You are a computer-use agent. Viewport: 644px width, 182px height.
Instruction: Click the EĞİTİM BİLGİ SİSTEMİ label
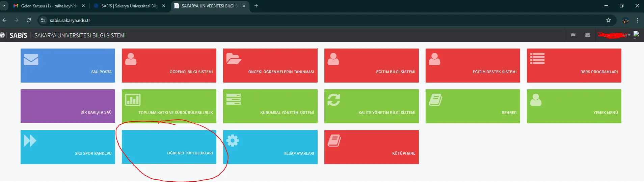click(396, 72)
